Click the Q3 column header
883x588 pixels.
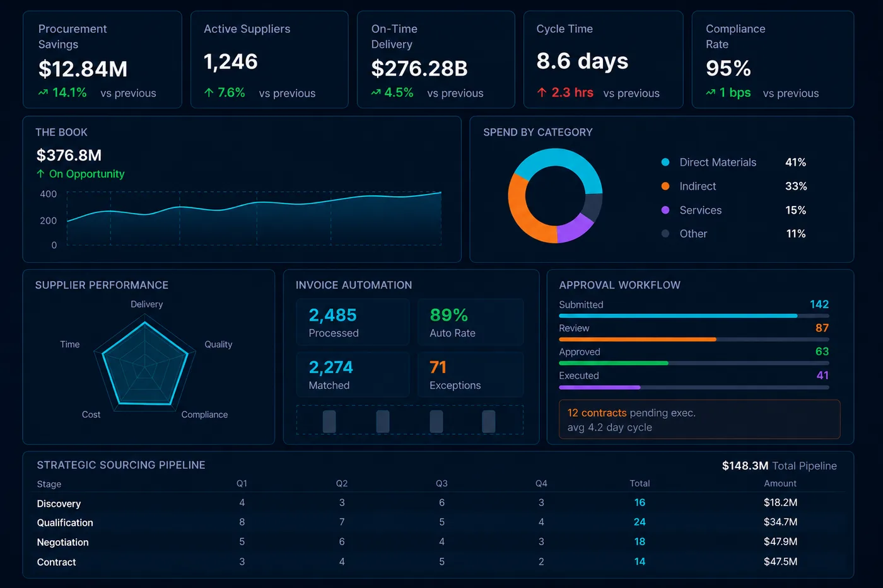pos(441,483)
